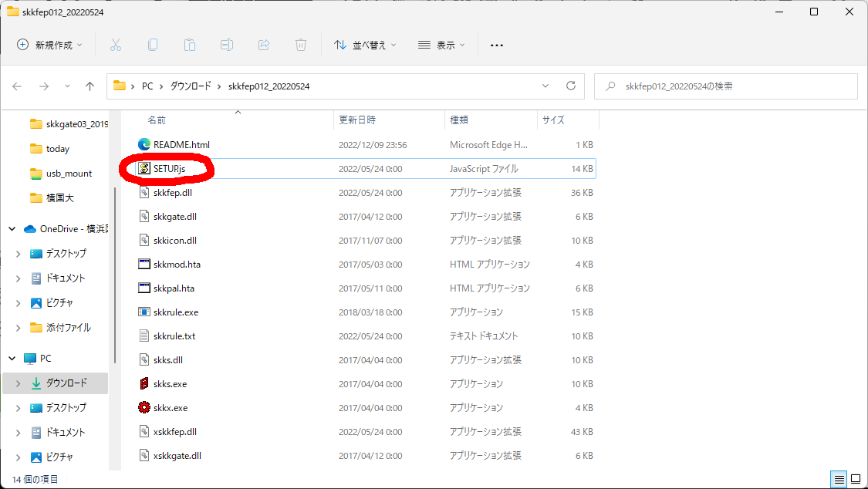Click ダウンロード in the address breadcrumb

pyautogui.click(x=190, y=86)
